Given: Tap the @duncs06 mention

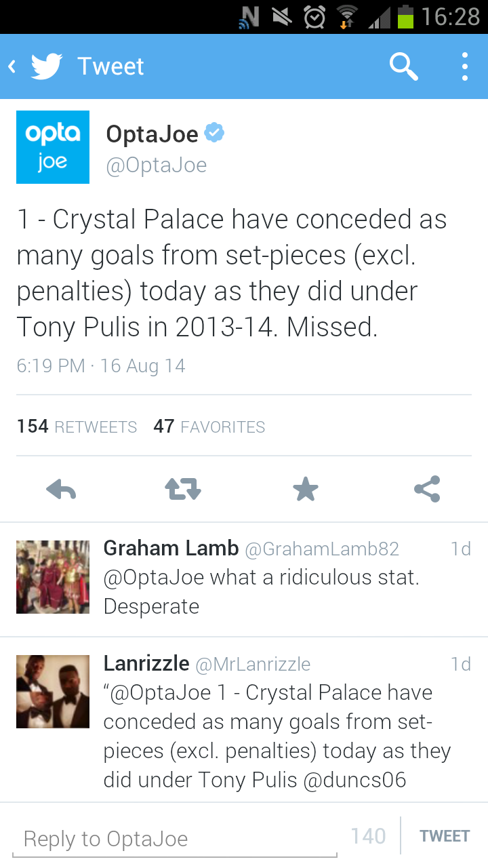Looking at the screenshot, I should [354, 780].
